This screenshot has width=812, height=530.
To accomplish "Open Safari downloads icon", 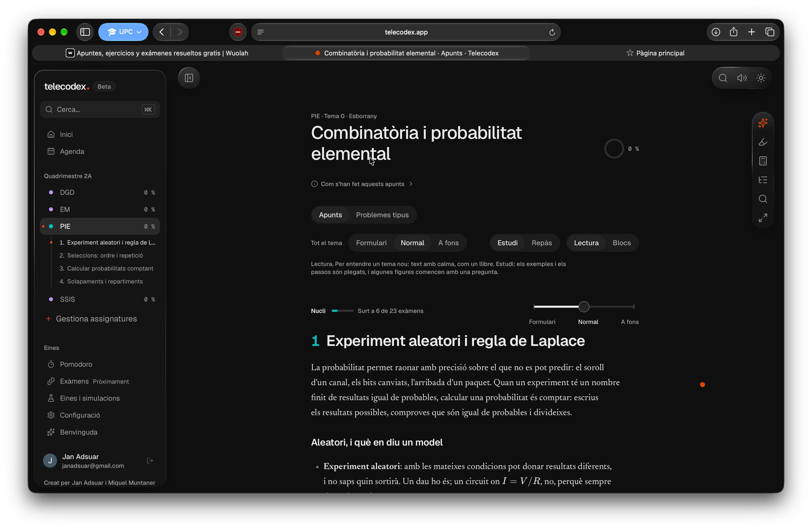I will point(715,32).
